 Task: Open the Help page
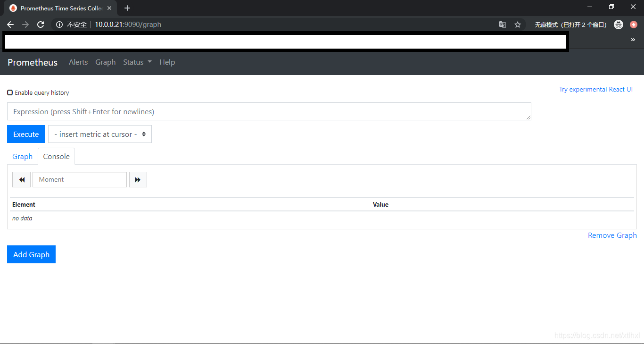click(x=167, y=62)
